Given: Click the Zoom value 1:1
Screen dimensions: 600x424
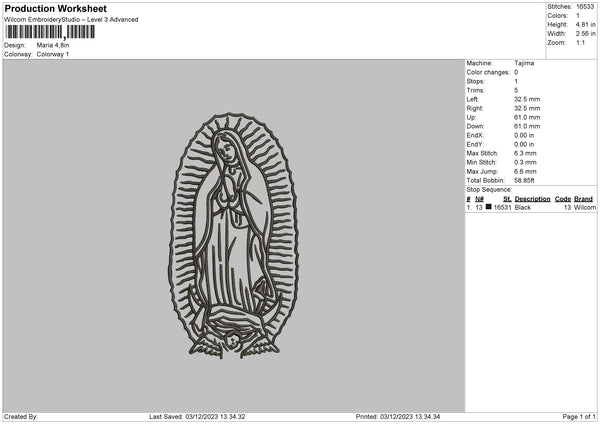Looking at the screenshot, I should click(x=580, y=42).
